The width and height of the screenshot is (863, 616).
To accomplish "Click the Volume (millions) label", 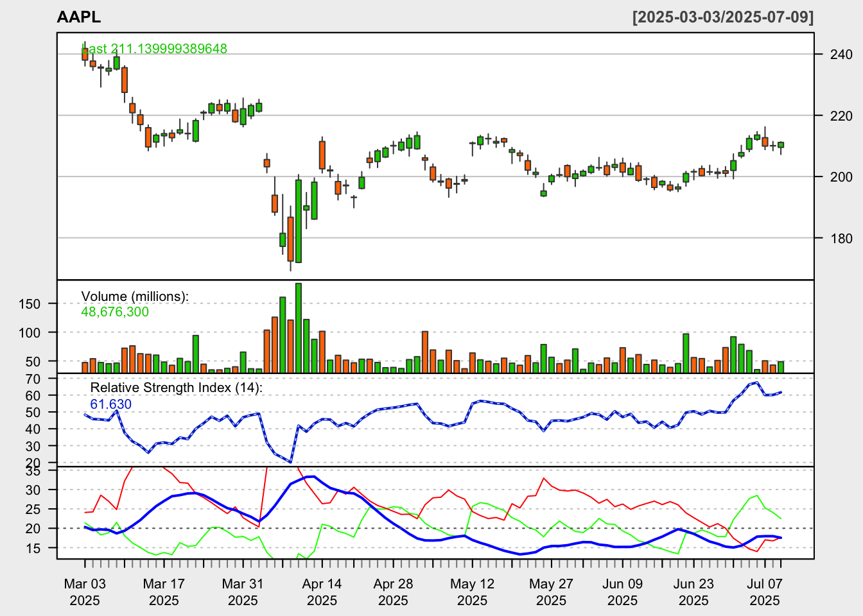I will 135,296.
